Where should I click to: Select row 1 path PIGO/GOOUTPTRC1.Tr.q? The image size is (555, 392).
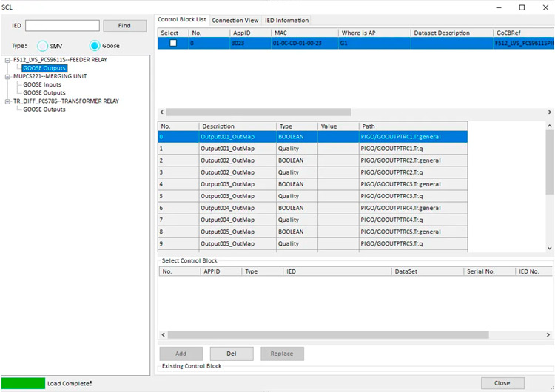coord(414,149)
